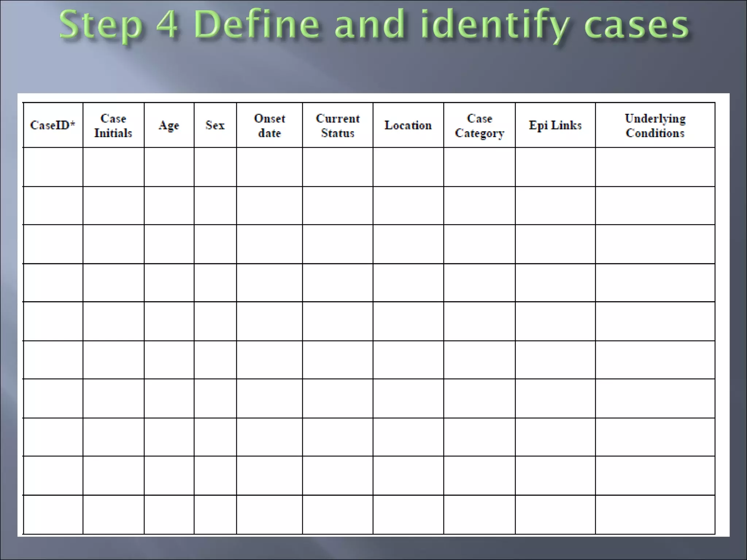Click the Current Status column header
Viewport: 747px width, 560px height.
pyautogui.click(x=337, y=125)
